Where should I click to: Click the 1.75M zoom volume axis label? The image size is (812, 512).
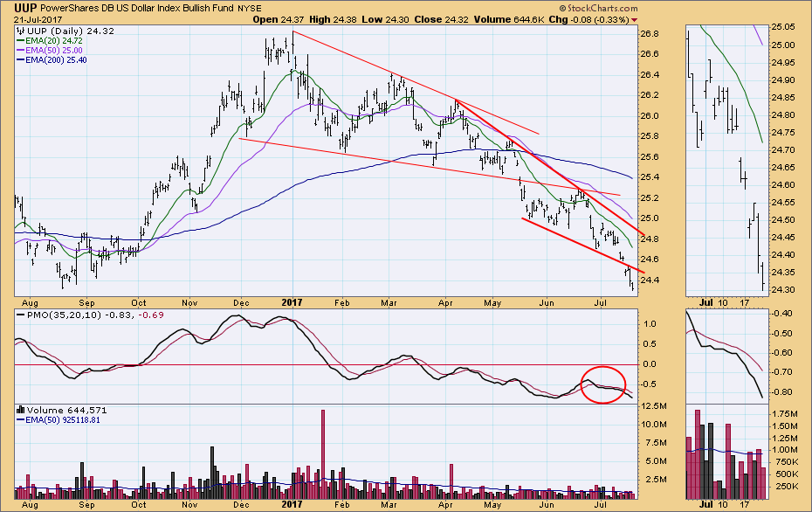click(785, 413)
